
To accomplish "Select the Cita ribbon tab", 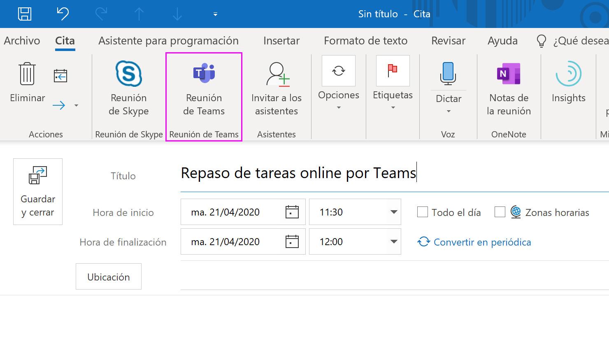I will point(65,41).
